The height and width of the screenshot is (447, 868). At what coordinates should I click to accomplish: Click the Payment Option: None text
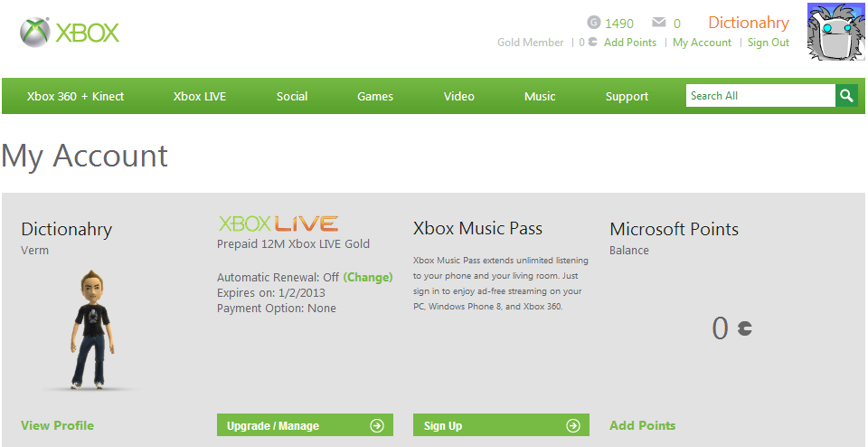point(277,309)
